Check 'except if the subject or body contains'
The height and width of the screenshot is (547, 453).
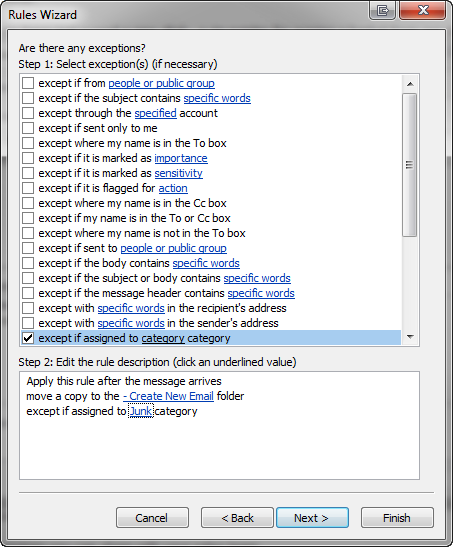click(28, 278)
